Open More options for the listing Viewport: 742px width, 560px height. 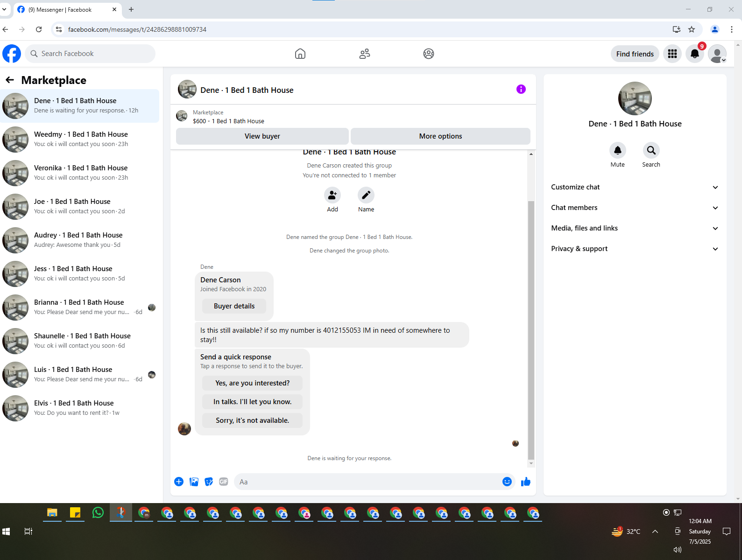[440, 136]
